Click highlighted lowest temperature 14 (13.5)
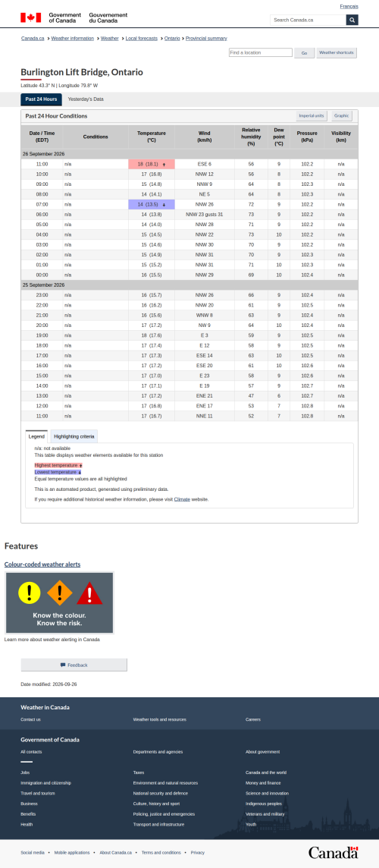This screenshot has width=379, height=868. pos(152,204)
